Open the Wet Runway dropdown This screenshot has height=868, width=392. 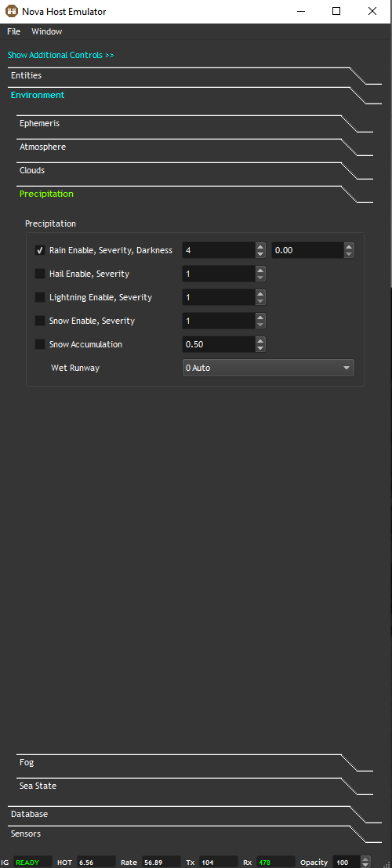click(268, 368)
